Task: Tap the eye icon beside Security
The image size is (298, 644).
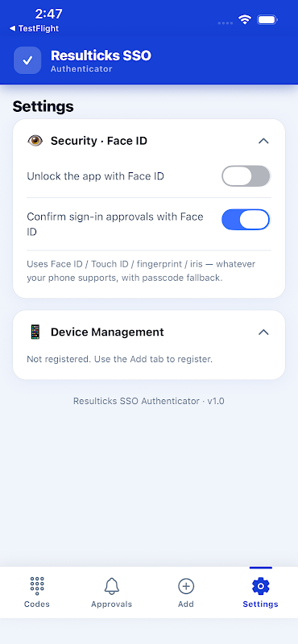Action: point(35,141)
